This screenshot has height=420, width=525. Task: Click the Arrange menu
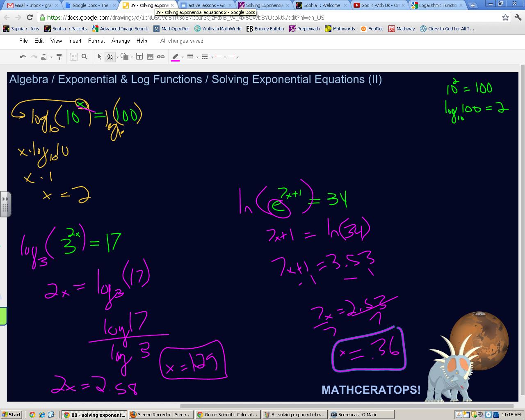120,41
